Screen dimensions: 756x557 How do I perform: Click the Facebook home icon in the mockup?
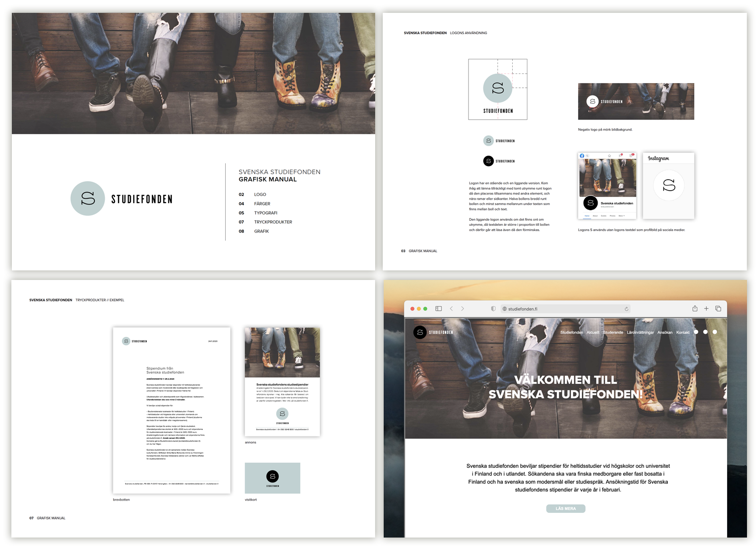click(x=609, y=156)
